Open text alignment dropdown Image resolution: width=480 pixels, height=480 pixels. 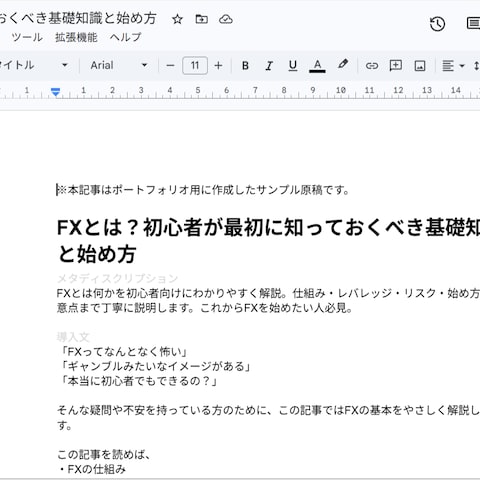453,66
